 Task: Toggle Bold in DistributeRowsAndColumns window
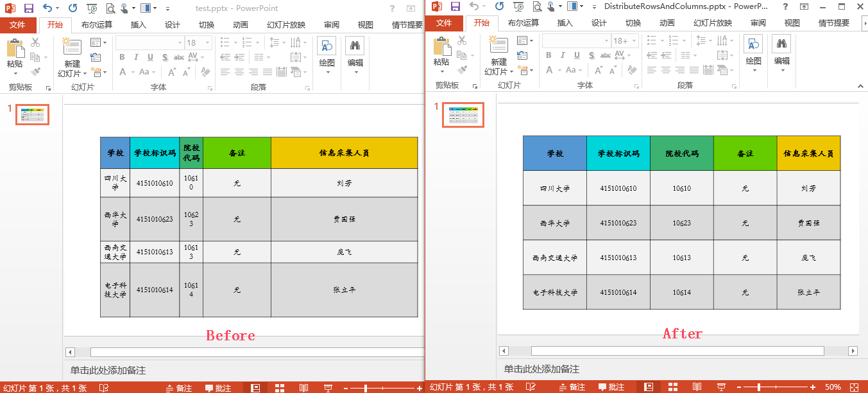pos(549,55)
